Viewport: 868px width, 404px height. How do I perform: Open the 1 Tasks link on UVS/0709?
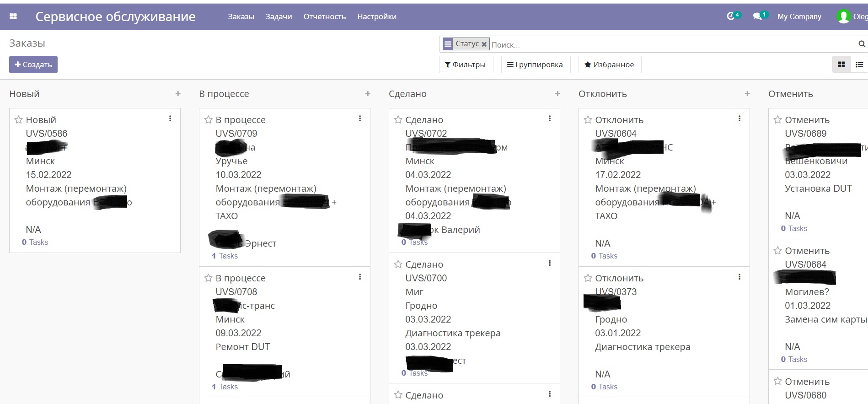point(225,256)
